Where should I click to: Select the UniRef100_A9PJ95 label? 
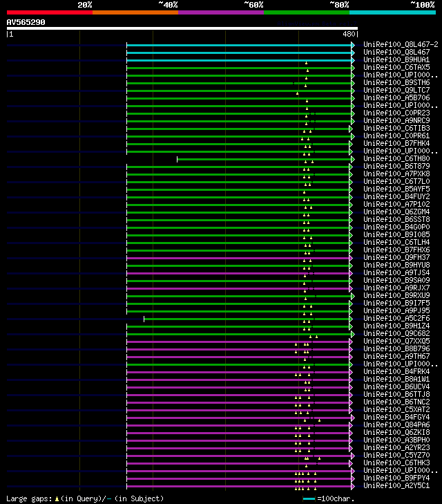coord(396,311)
